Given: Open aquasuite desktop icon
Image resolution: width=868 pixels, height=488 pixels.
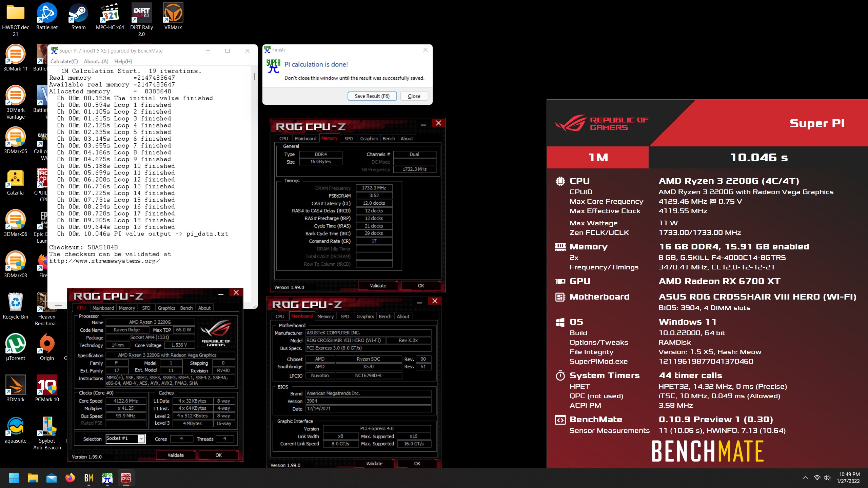Looking at the screenshot, I should 16,430.
